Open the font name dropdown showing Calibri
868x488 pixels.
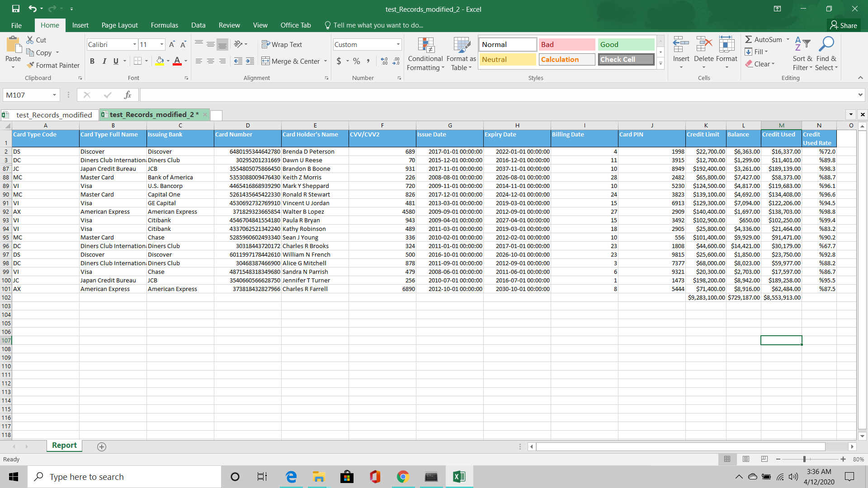coord(134,44)
